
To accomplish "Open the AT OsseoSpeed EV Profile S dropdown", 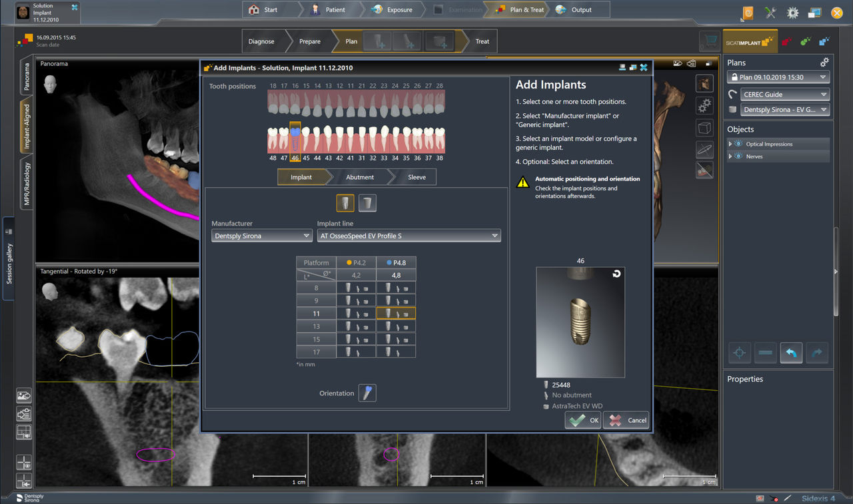I will 409,235.
